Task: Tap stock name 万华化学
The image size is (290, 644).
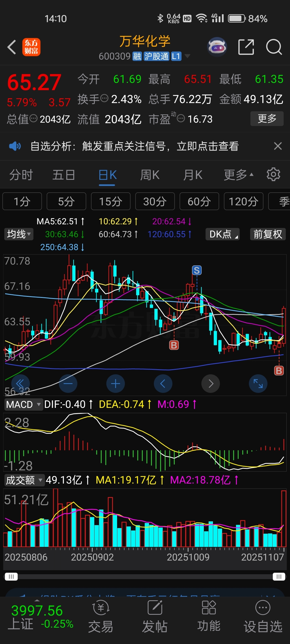Action: point(145,41)
